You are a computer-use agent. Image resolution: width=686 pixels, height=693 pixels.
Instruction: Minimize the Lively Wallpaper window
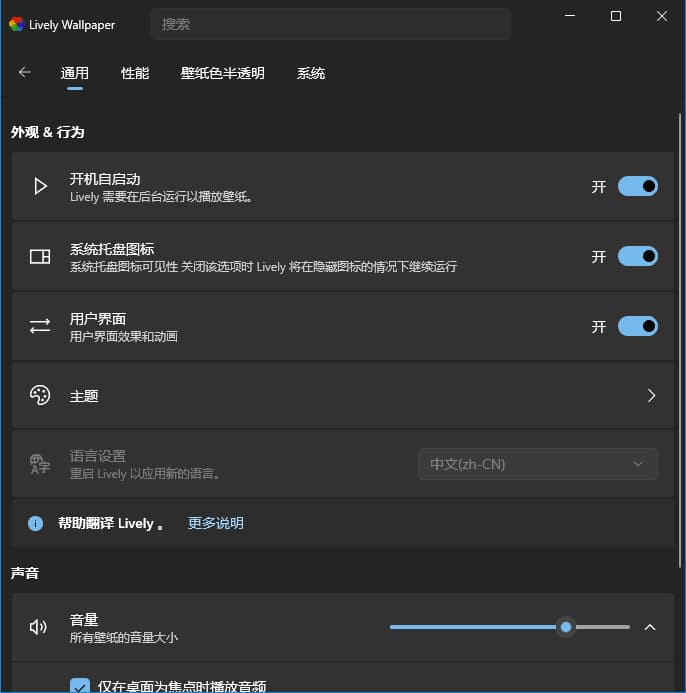(570, 16)
